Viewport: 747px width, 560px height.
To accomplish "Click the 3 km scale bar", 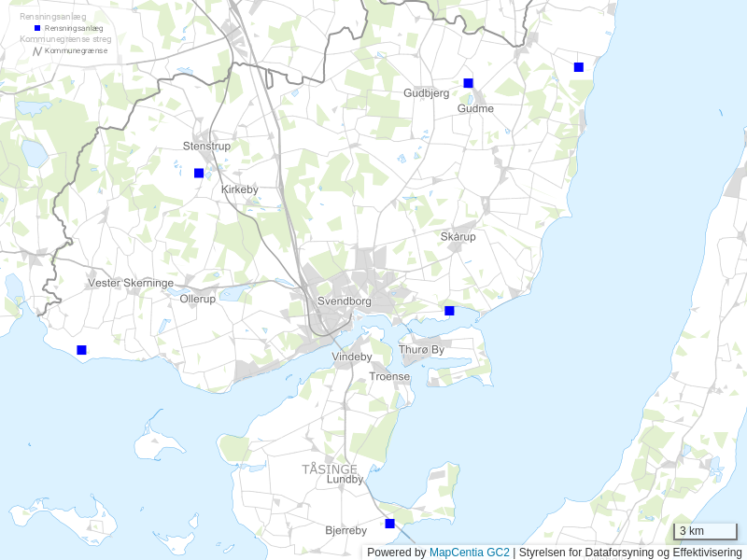I will (x=705, y=531).
